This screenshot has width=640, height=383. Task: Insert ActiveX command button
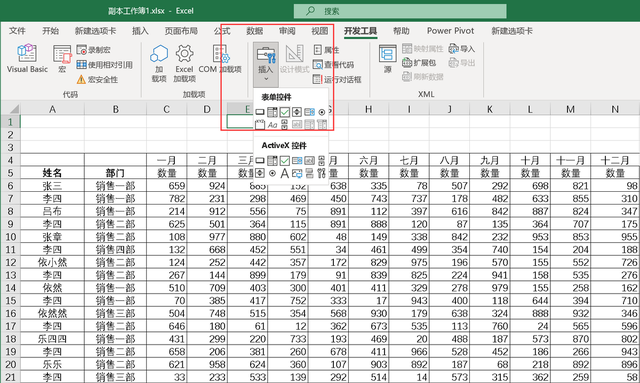[260, 160]
